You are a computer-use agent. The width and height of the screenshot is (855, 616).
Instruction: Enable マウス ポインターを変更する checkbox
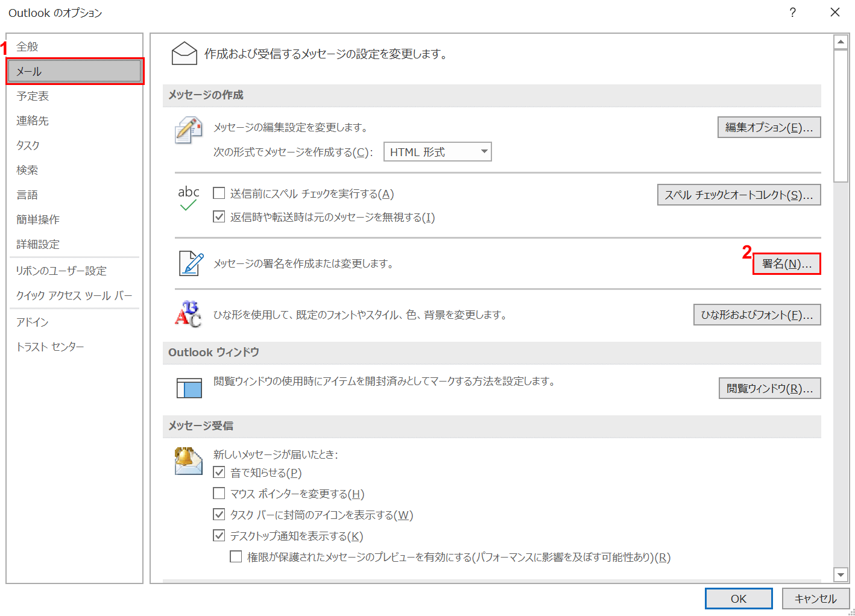219,494
